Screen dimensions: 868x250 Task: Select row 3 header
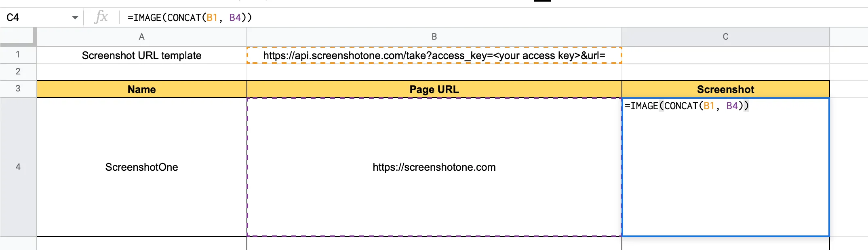point(18,89)
